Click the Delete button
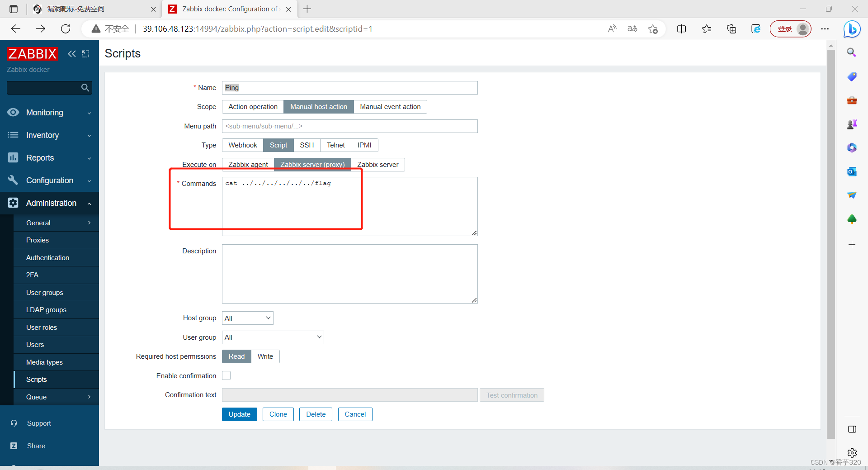 (x=316, y=414)
